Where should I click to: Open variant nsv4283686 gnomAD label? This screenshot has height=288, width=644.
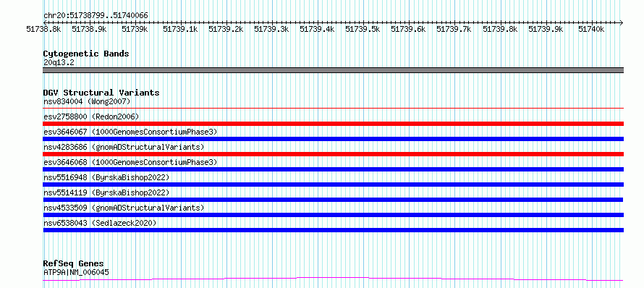(124, 147)
